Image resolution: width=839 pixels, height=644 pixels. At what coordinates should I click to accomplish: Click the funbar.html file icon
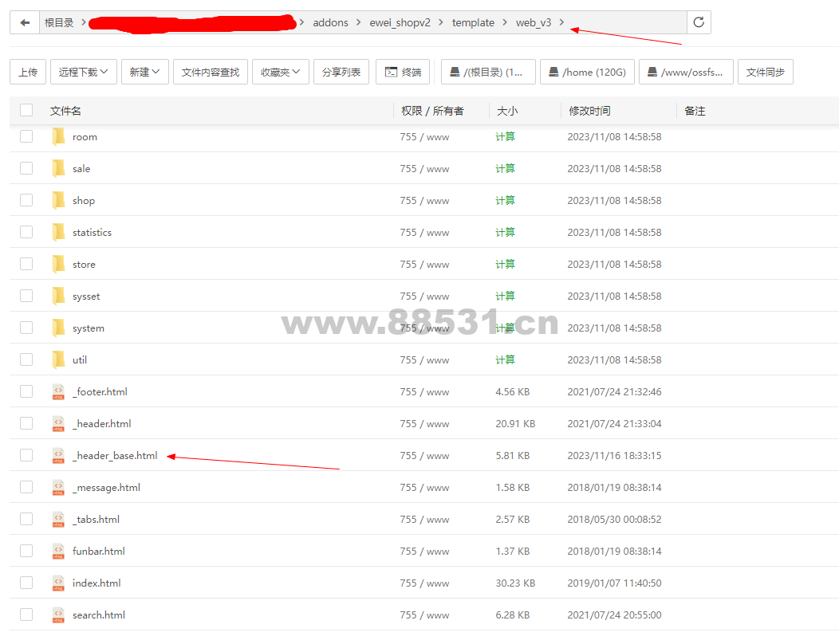point(58,551)
